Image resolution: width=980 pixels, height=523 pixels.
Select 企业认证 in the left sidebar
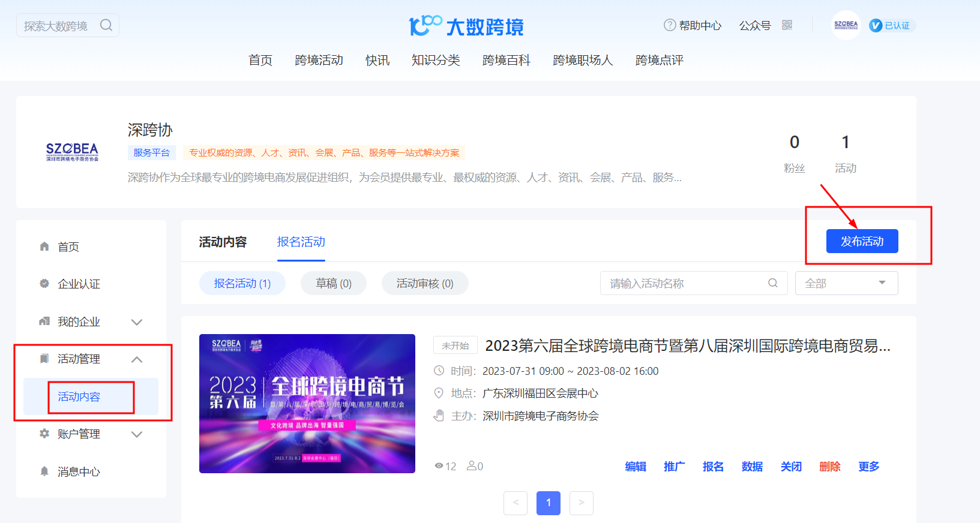(79, 284)
